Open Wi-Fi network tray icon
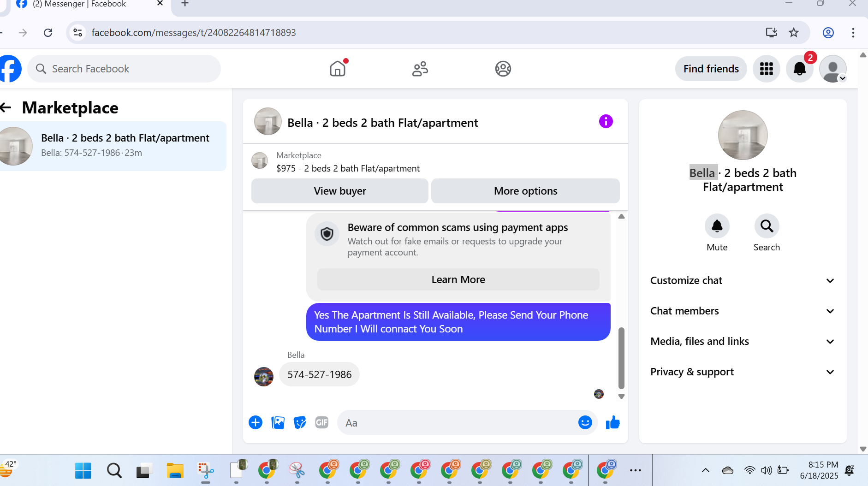Screen dimensions: 868x486 749,470
